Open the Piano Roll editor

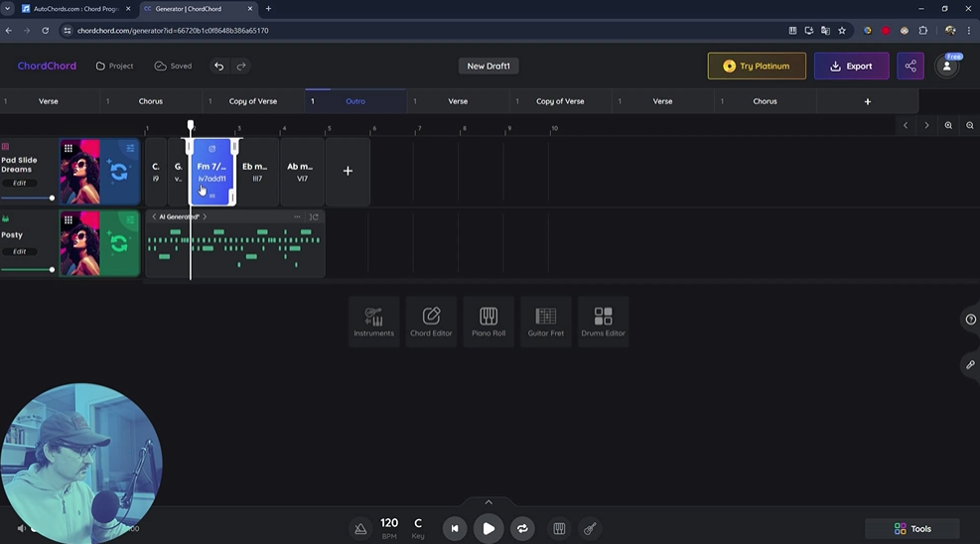pos(489,321)
